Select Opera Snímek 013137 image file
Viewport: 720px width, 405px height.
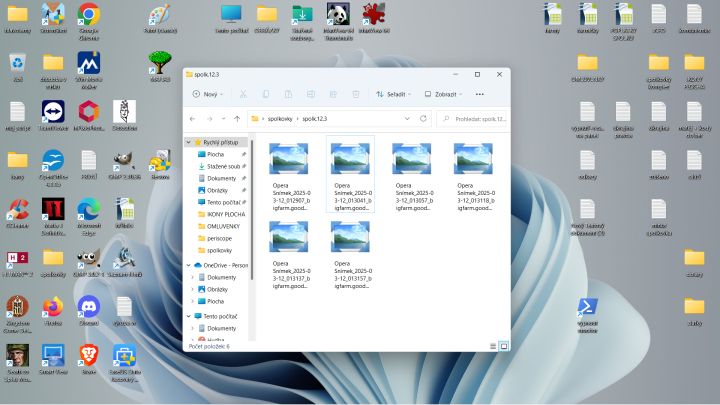[289, 253]
